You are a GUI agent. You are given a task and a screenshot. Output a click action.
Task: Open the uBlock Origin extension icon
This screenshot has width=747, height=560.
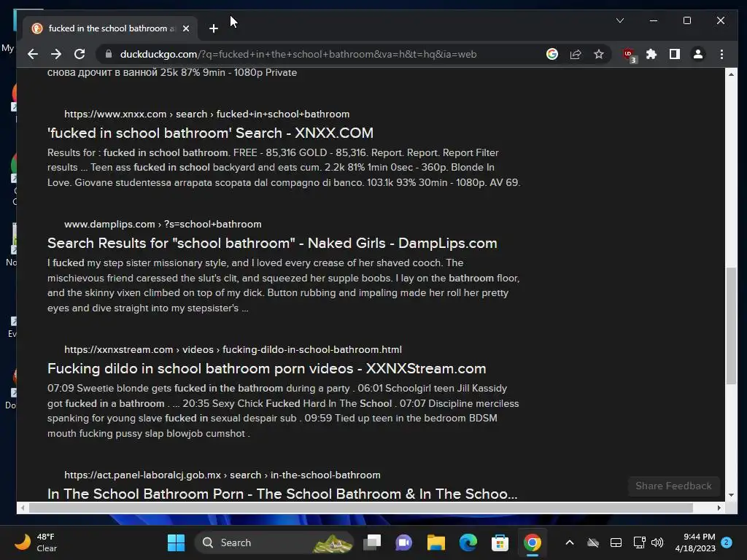[x=630, y=55]
